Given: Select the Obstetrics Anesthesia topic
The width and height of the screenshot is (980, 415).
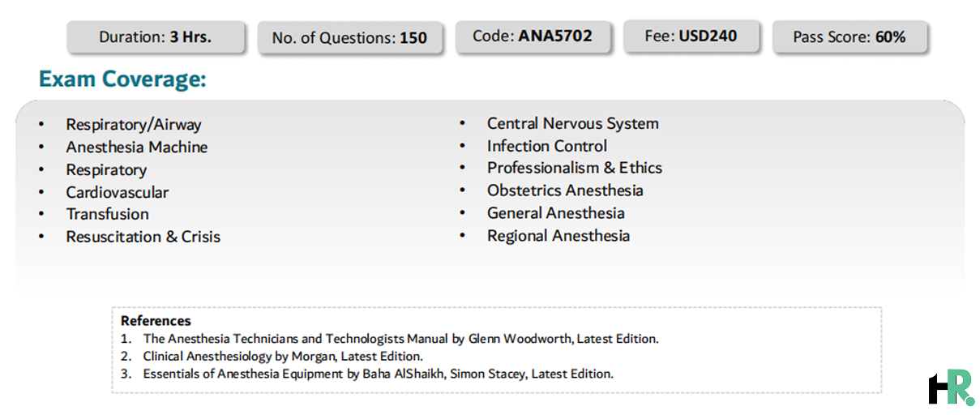Looking at the screenshot, I should [x=565, y=191].
